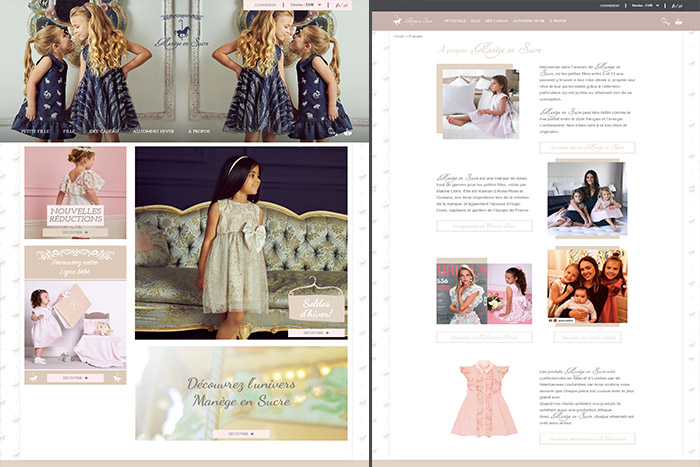Click Découvrir under the Ligne bébé card
This screenshot has height=467, width=700.
[x=75, y=378]
